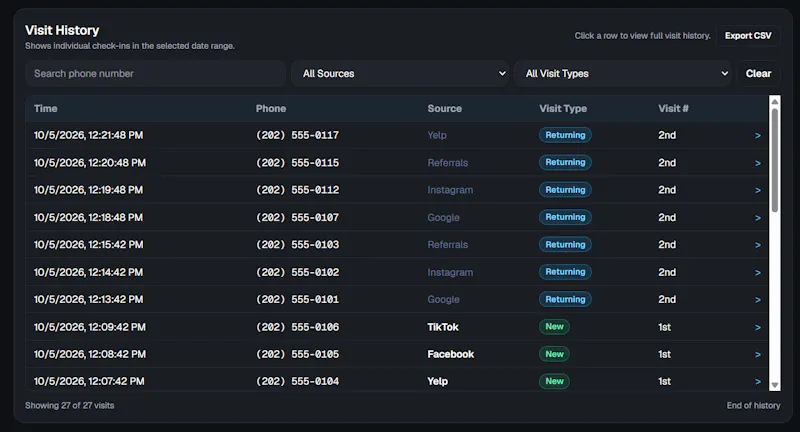The width and height of the screenshot is (800, 432).
Task: Open visit details arrow for (202) 555-0101
Action: (758, 300)
